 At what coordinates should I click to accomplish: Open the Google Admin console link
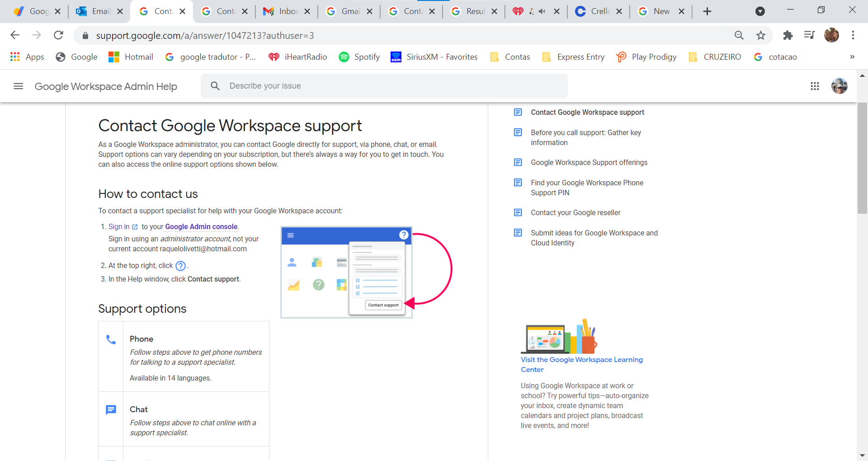[x=201, y=227]
